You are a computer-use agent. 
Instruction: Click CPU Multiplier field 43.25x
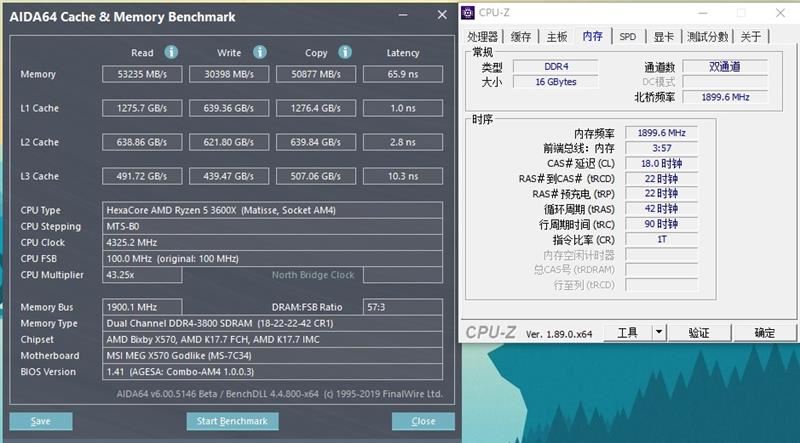142,275
